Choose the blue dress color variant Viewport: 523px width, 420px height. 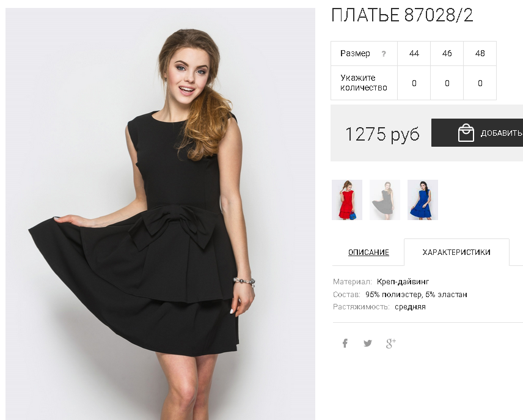423,200
